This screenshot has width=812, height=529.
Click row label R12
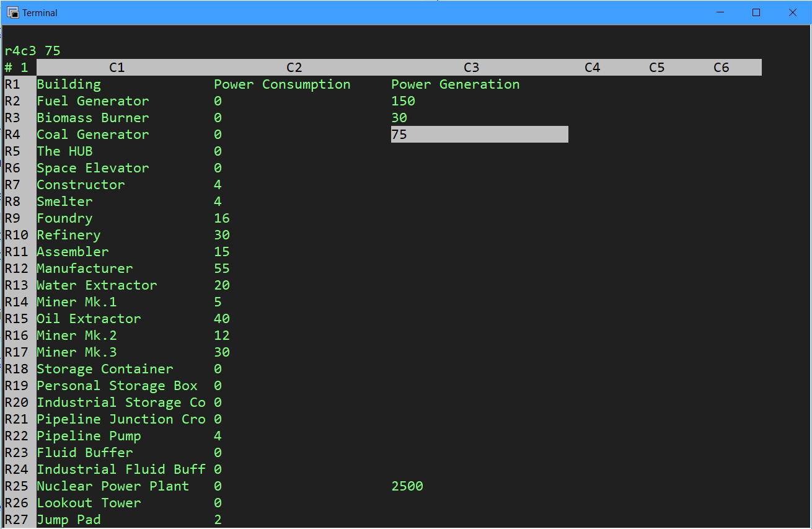click(x=17, y=269)
